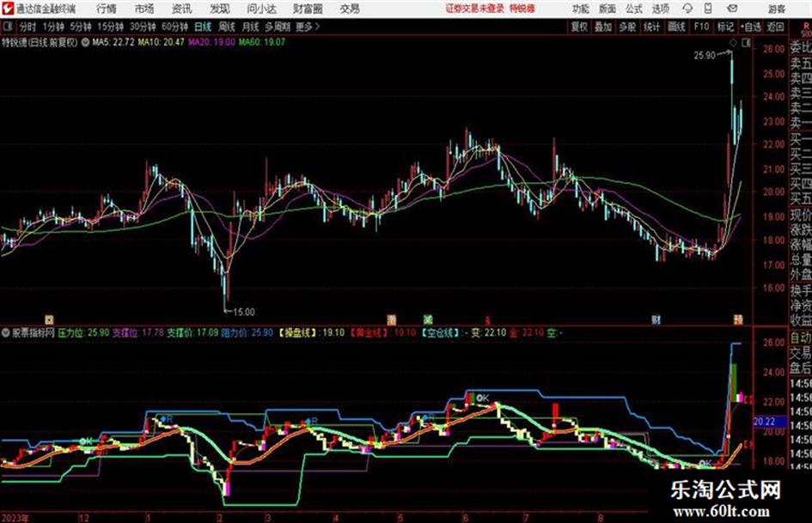This screenshot has height=523, width=812.
Task: Click the MA20: 19.00 indicator value
Action: [211, 42]
